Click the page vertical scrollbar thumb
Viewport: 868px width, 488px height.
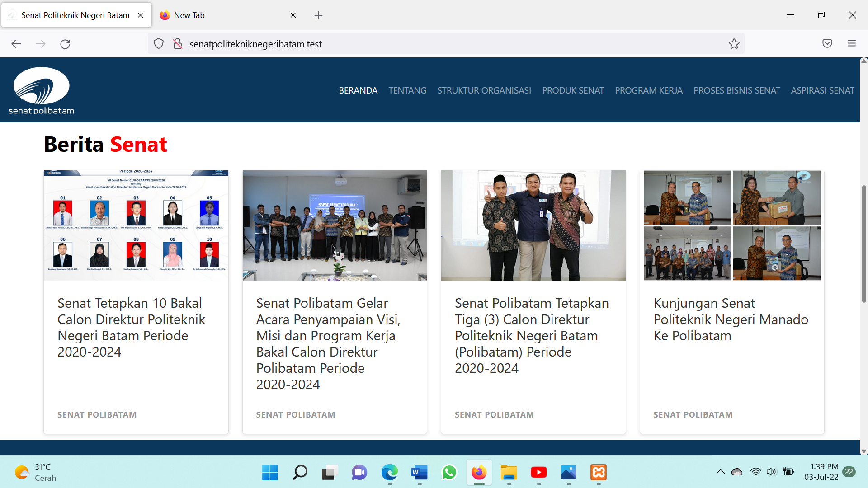coord(864,244)
